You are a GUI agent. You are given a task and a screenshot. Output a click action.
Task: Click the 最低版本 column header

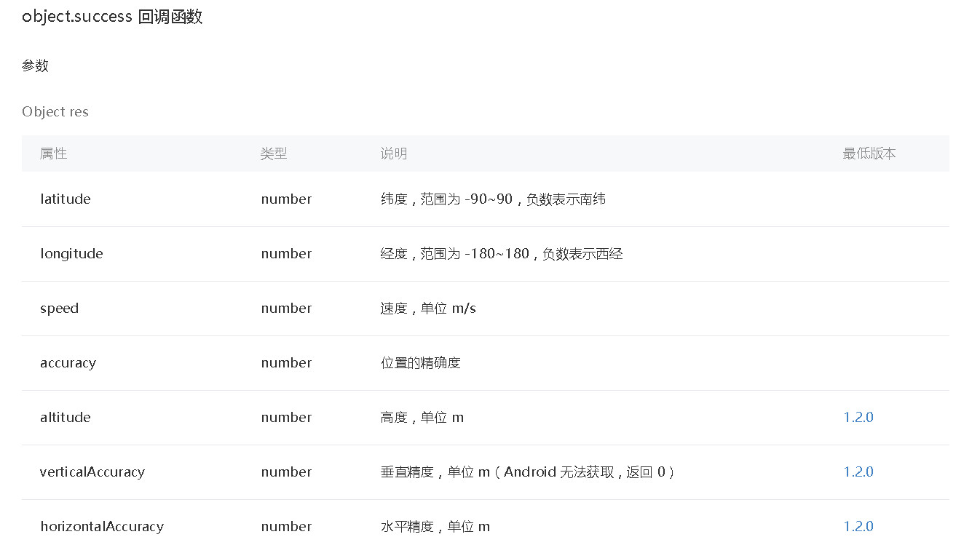coord(870,154)
